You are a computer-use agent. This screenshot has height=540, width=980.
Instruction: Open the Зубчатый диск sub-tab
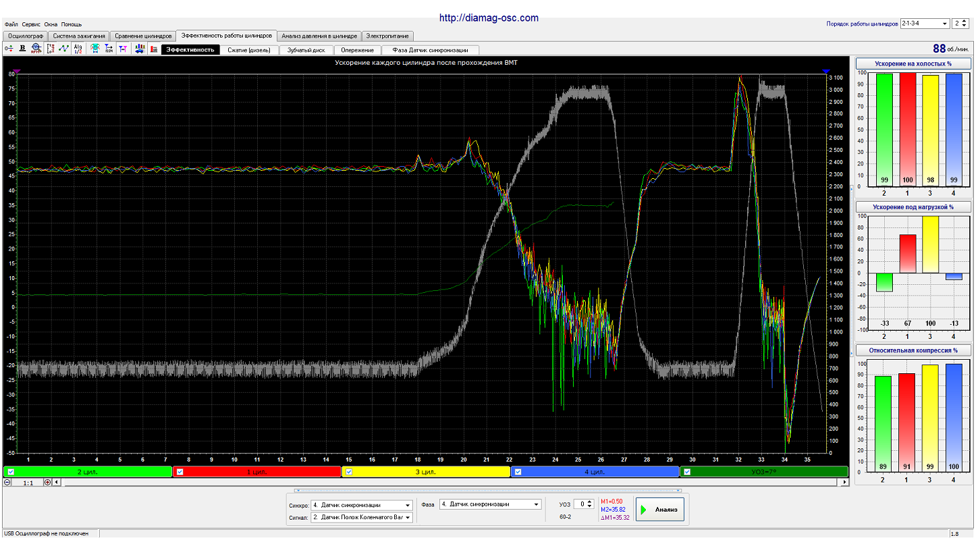coord(306,50)
